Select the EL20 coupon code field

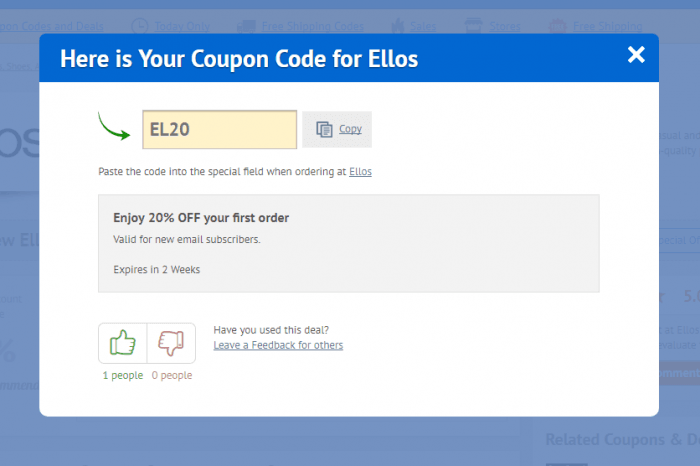pyautogui.click(x=220, y=129)
